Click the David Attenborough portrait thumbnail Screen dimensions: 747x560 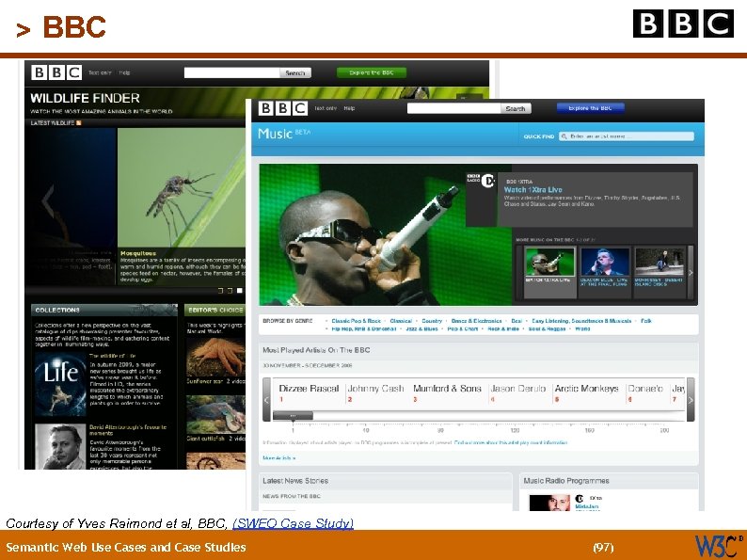60,447
